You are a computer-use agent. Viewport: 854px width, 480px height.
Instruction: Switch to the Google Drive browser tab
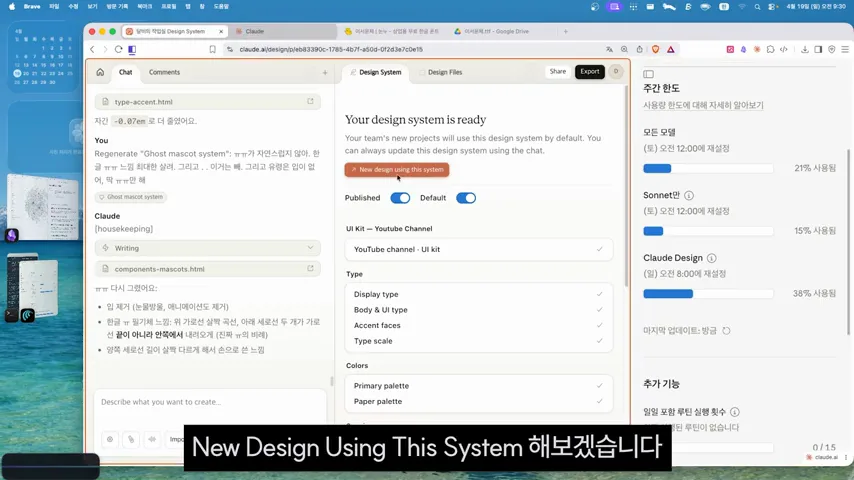(x=496, y=31)
